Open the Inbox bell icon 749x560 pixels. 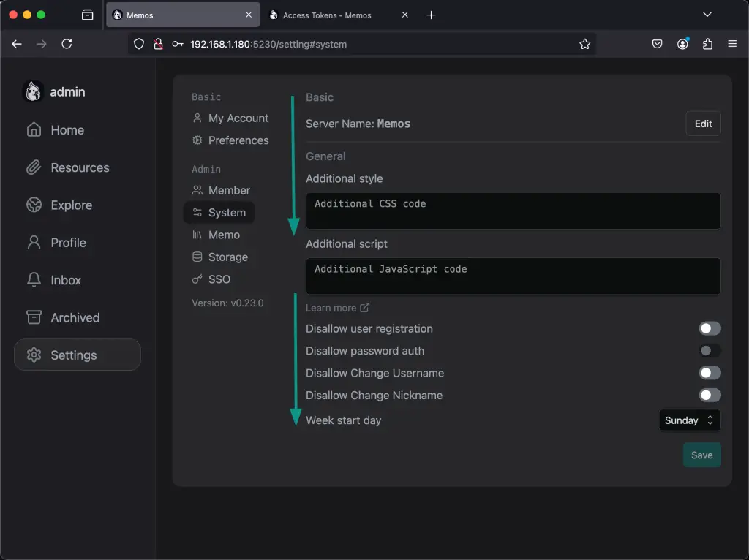(x=33, y=280)
